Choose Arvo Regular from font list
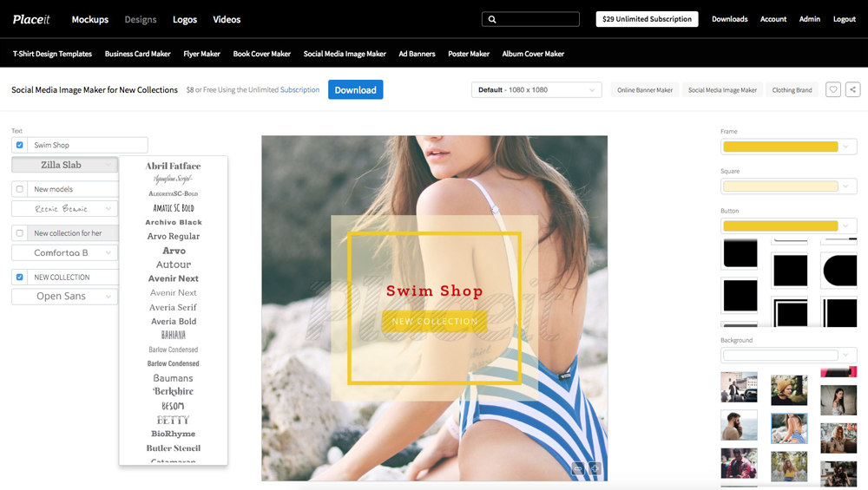The image size is (868, 490). (x=174, y=236)
